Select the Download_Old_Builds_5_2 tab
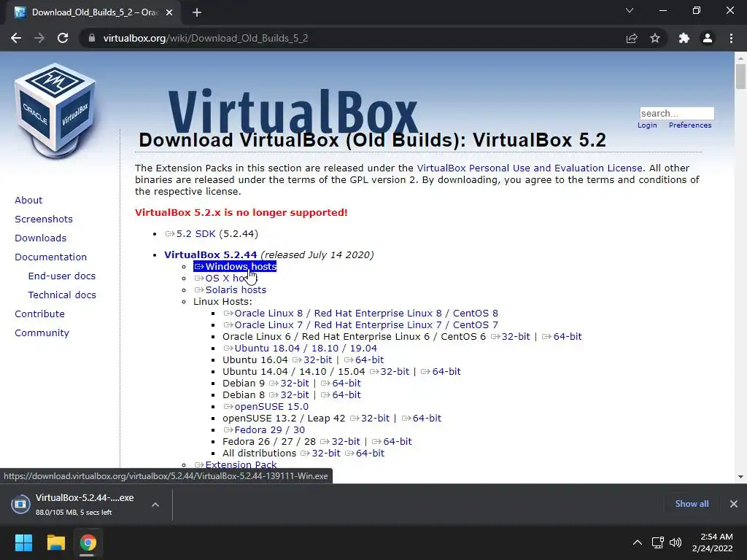The height and width of the screenshot is (560, 747). click(x=93, y=12)
